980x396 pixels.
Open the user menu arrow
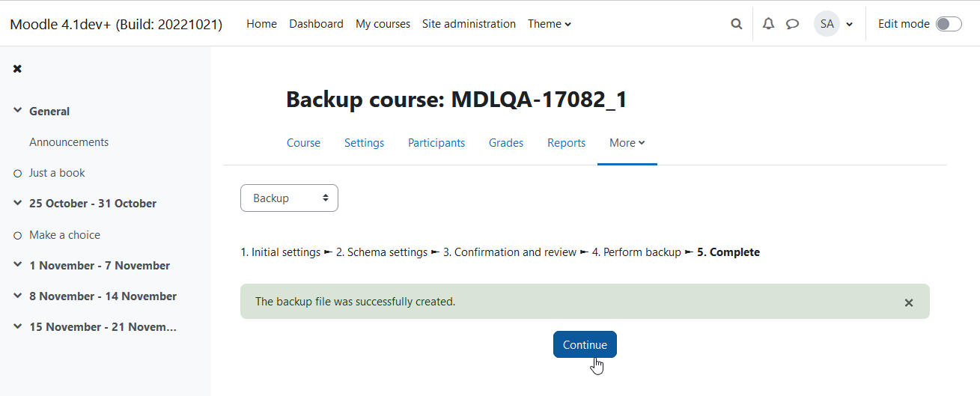click(849, 24)
